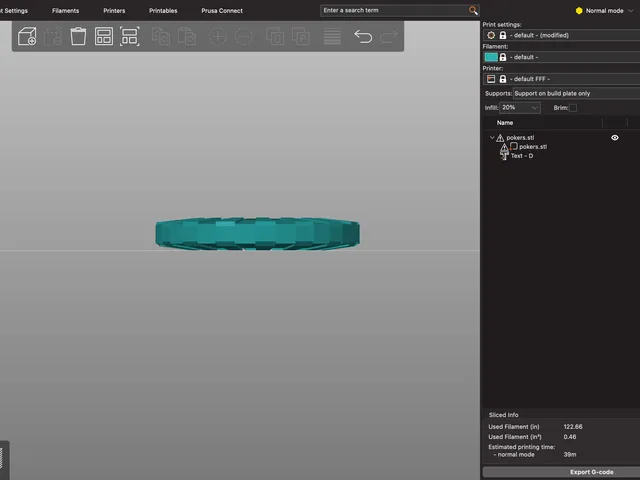Viewport: 640px width, 480px height.
Task: Click the greyed Redo arrow
Action: (x=389, y=36)
